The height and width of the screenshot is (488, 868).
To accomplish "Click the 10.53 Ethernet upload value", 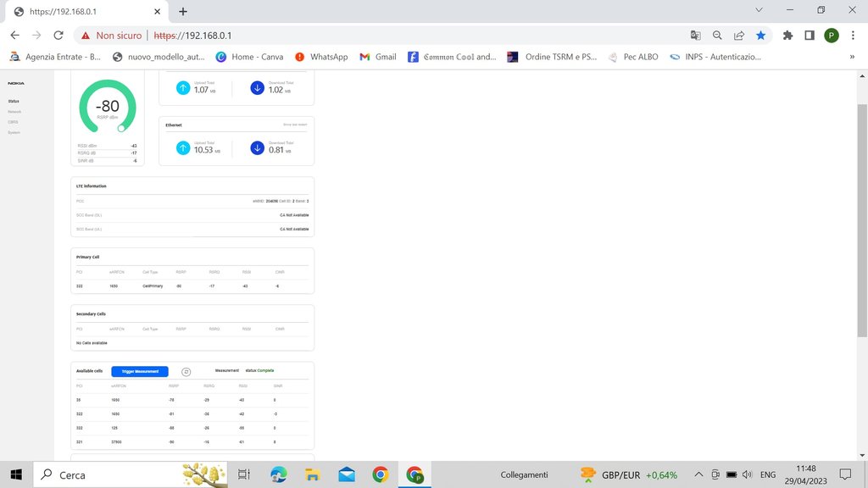I will coord(203,150).
